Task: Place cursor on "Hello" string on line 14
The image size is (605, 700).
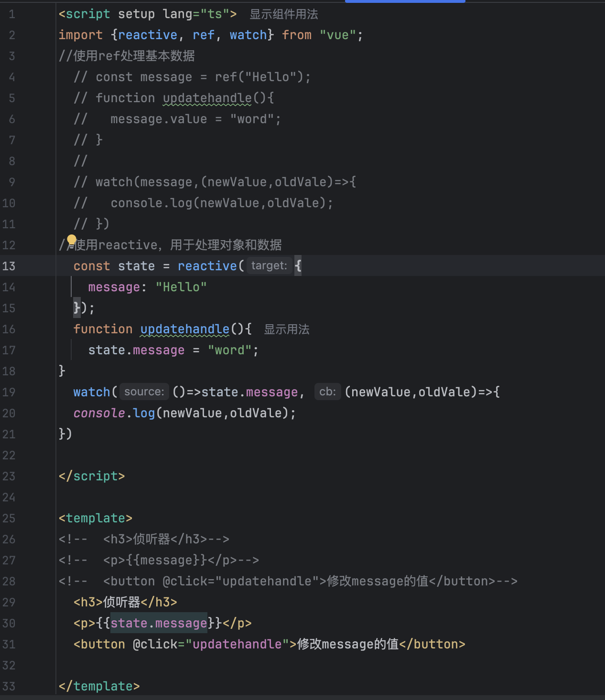Action: pyautogui.click(x=181, y=287)
